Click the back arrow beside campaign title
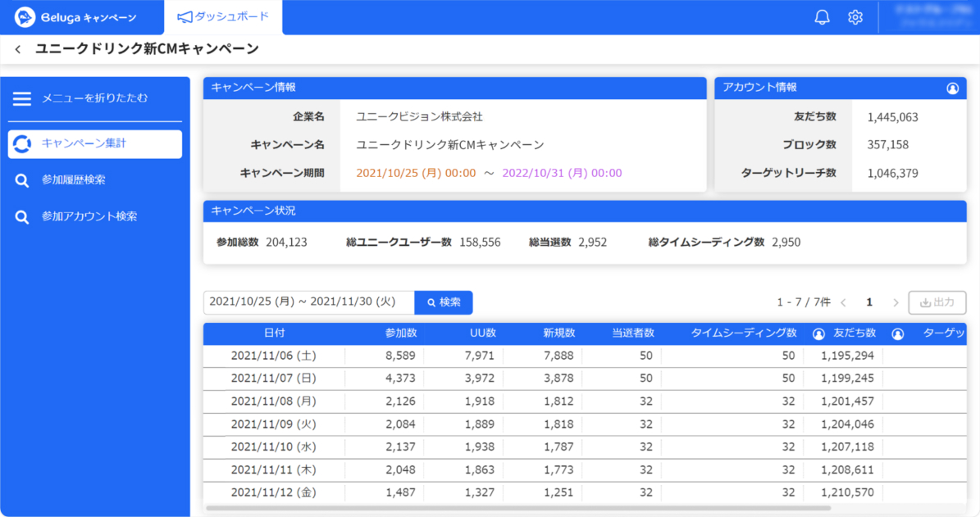The width and height of the screenshot is (980, 517). coord(18,50)
